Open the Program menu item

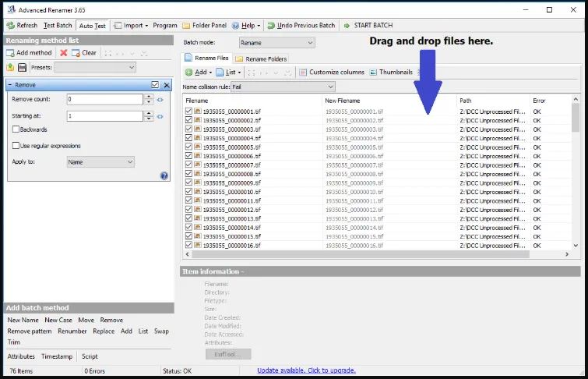point(164,26)
